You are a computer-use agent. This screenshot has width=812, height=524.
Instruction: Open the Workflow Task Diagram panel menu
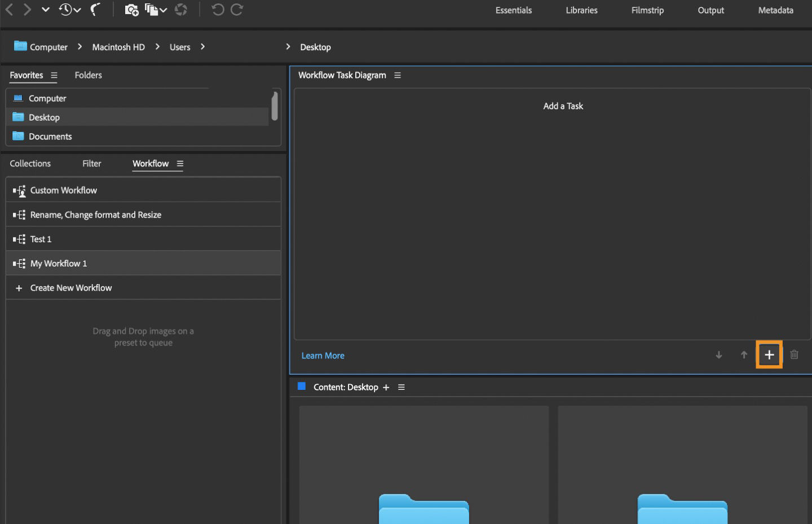[x=398, y=75]
